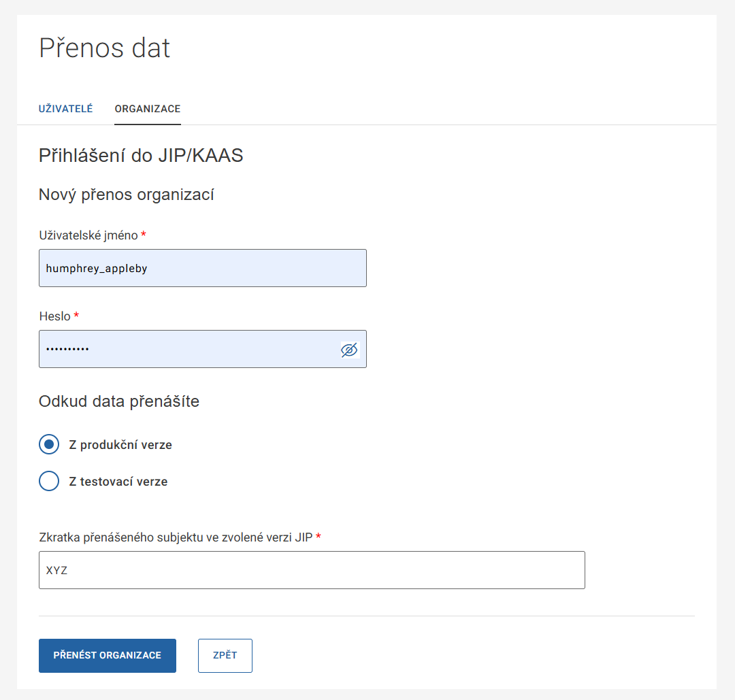Screen dimensions: 735x700
Task: Go back with the ZPĚT button
Action: pos(225,656)
